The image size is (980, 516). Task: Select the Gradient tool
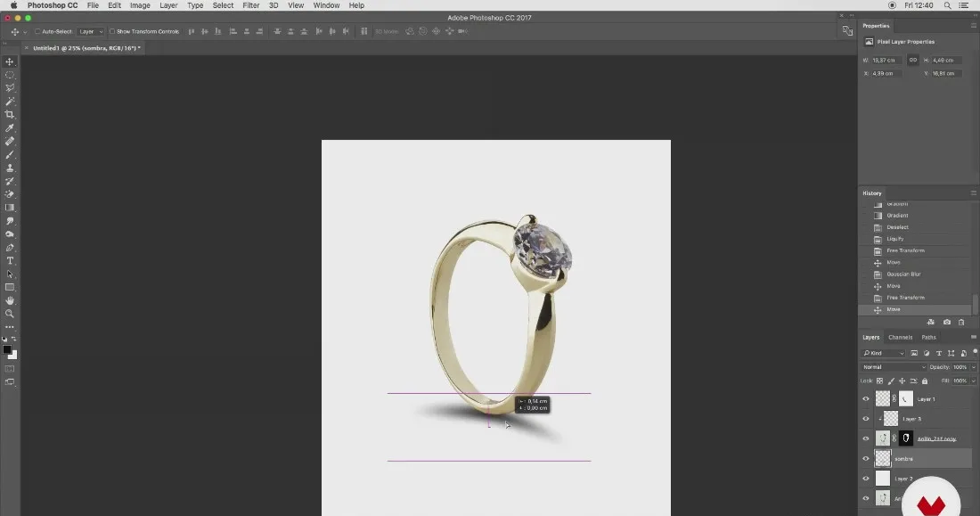tap(10, 208)
